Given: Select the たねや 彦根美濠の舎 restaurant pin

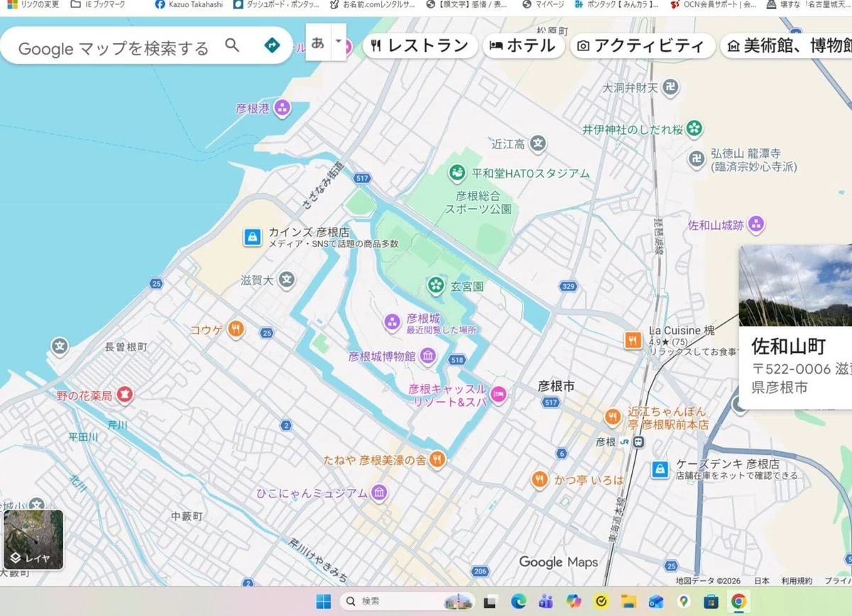Looking at the screenshot, I should pyautogui.click(x=437, y=460).
